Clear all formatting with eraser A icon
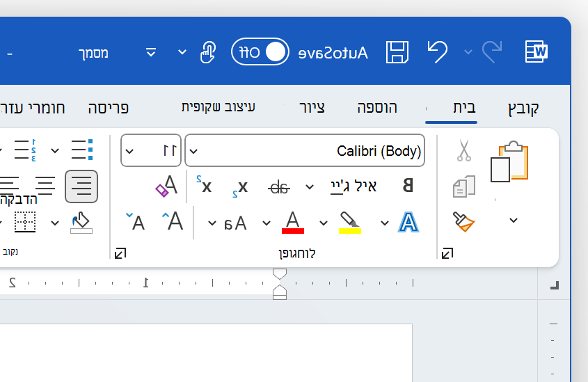The height and width of the screenshot is (382, 588). 167,186
